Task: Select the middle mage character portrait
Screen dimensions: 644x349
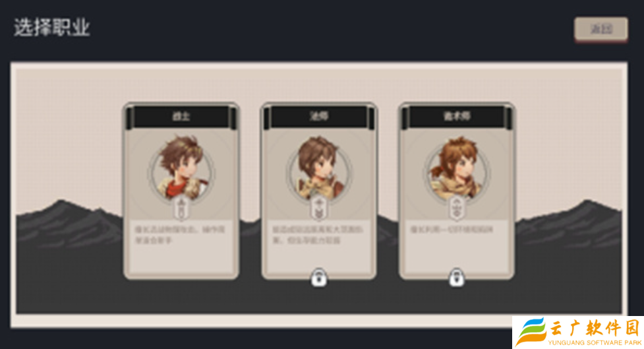Action: [319, 168]
